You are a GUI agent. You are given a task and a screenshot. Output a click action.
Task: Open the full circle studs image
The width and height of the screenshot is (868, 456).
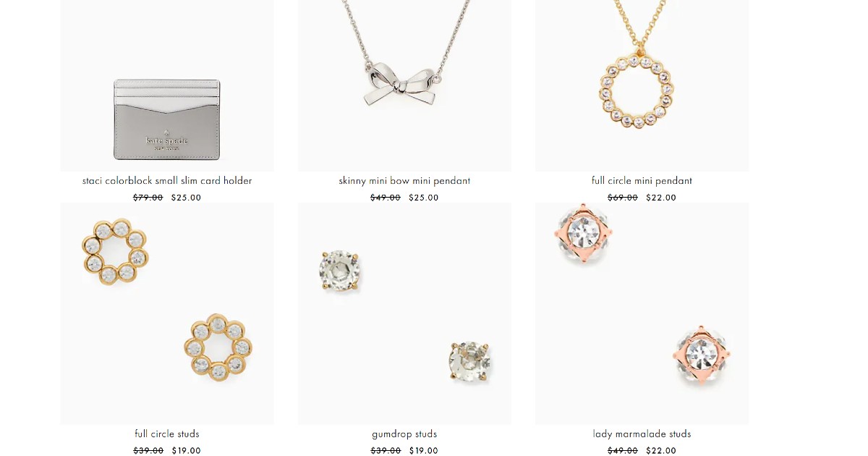(x=167, y=313)
